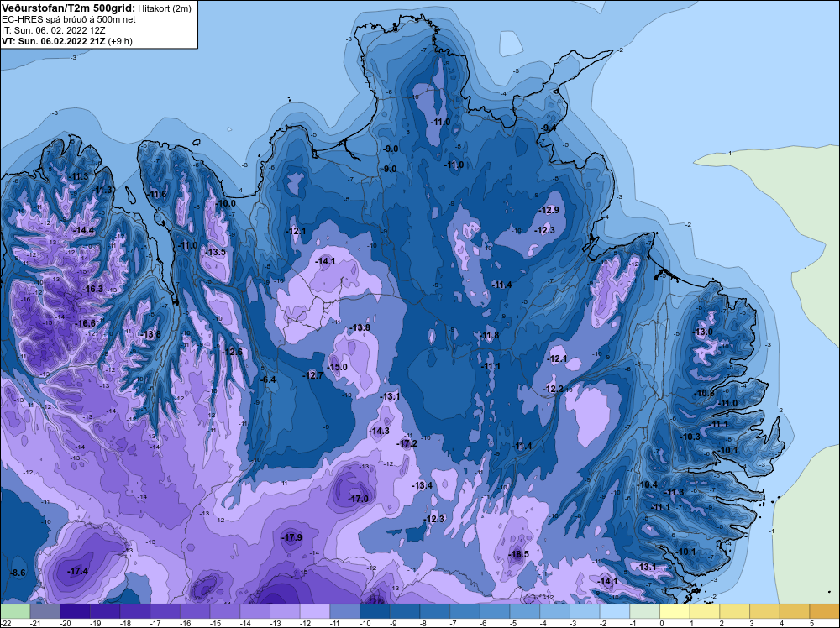Image resolution: width=840 pixels, height=628 pixels.
Task: Click the -11.6 temperature value
Action: 158,194
